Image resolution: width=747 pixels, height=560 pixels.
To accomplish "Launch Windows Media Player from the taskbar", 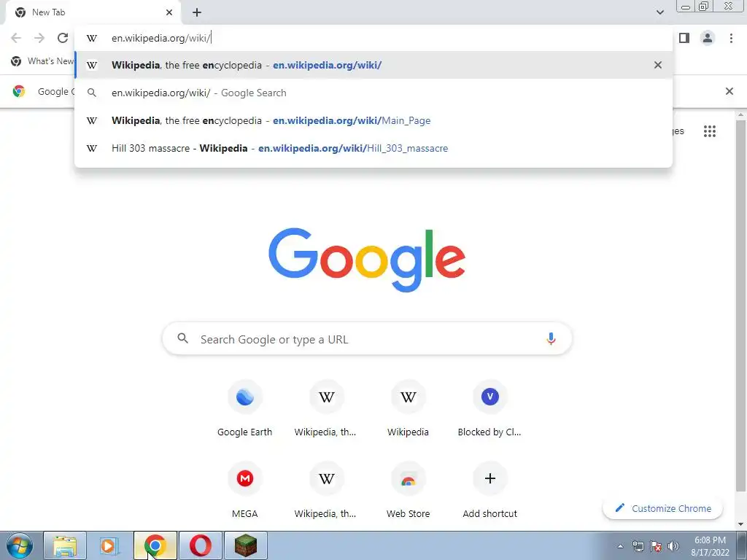I will [x=110, y=545].
